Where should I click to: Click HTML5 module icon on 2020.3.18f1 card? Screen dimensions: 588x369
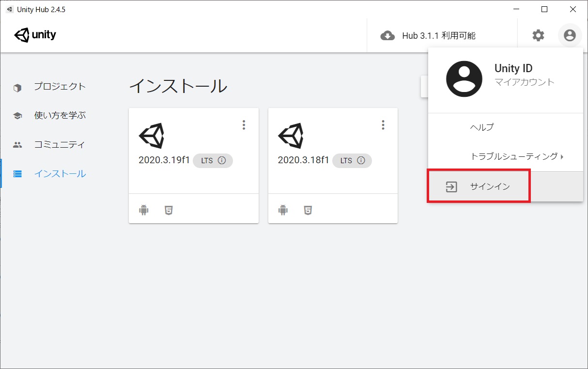(x=308, y=210)
